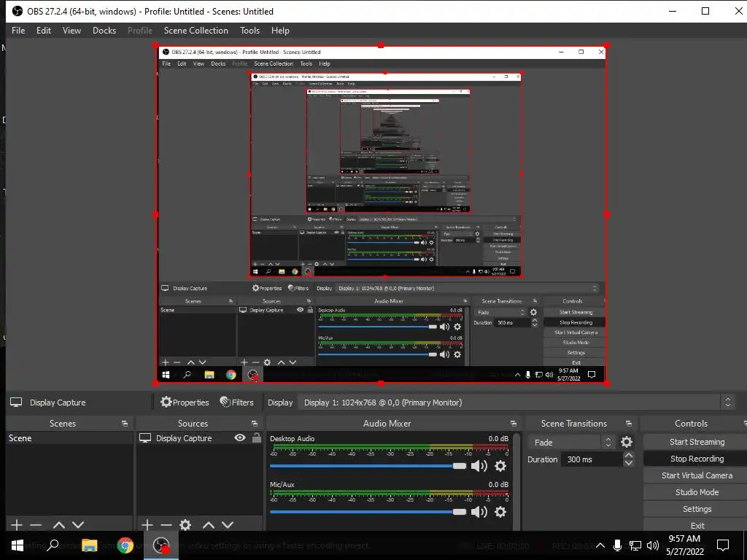Remove selected source with minus icon
The height and width of the screenshot is (560, 747).
(x=166, y=525)
